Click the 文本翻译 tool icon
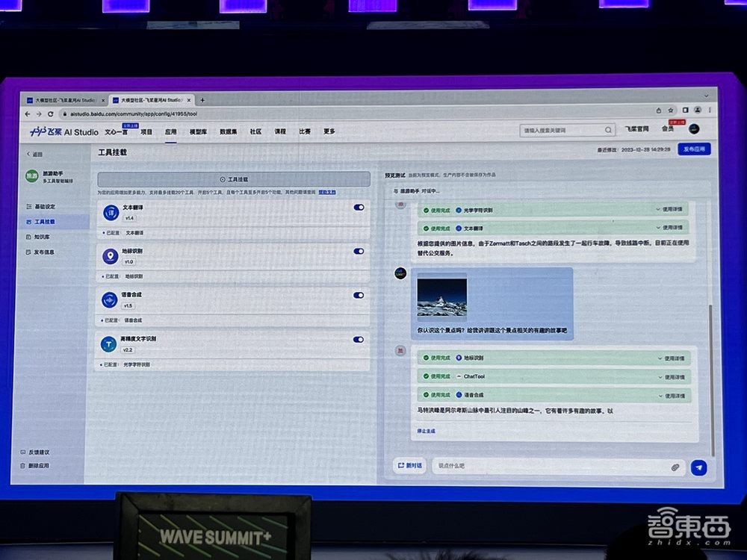The width and height of the screenshot is (747, 560). (110, 214)
